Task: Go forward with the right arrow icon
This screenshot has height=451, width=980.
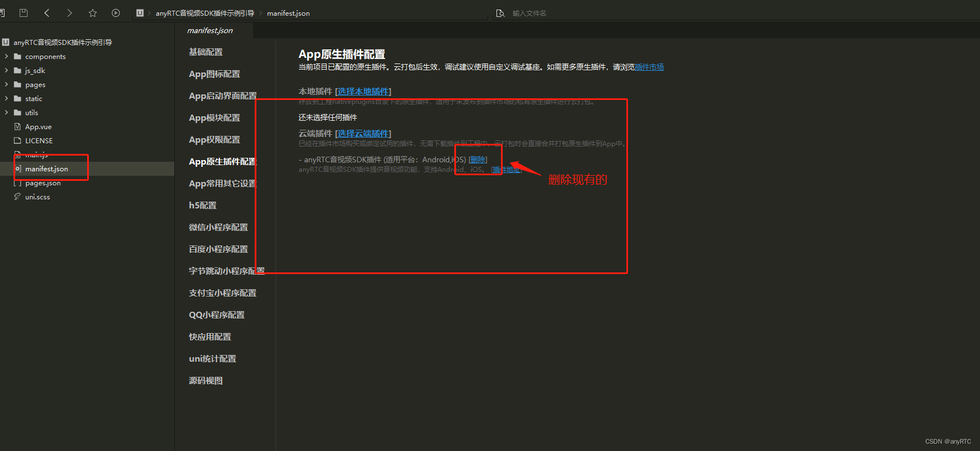Action: (69, 13)
